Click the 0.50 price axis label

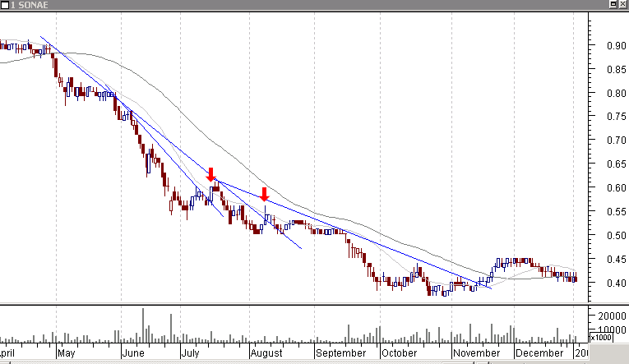tap(616, 236)
